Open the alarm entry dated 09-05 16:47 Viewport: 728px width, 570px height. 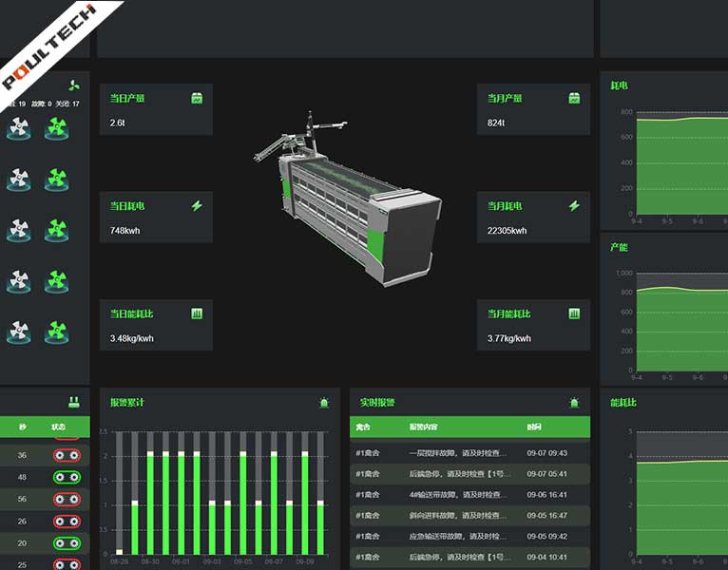469,515
